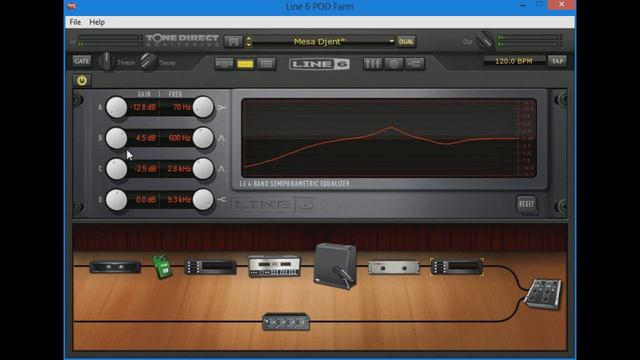
Task: Click the -2.5 dB gain value
Action: click(145, 169)
